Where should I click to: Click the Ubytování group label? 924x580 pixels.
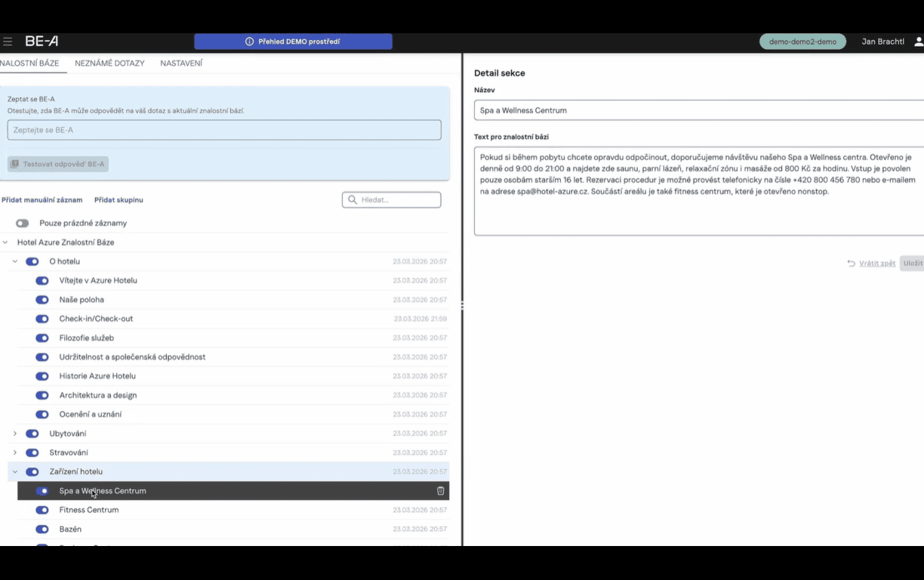click(x=68, y=433)
